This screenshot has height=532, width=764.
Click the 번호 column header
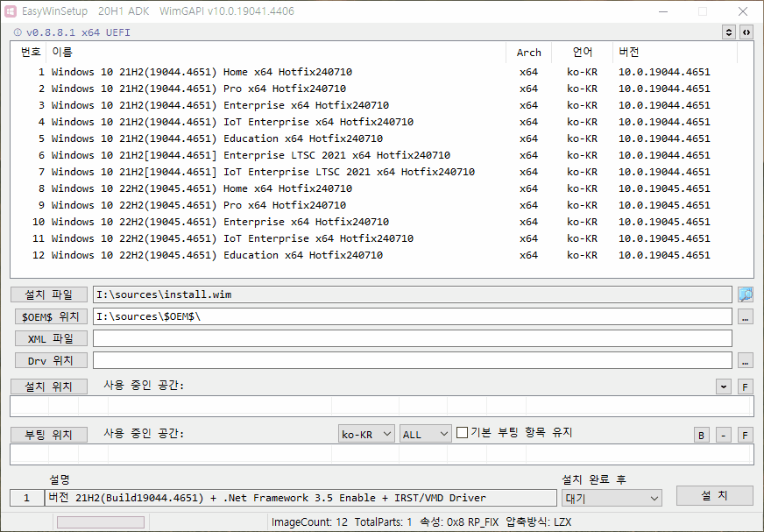(30, 53)
